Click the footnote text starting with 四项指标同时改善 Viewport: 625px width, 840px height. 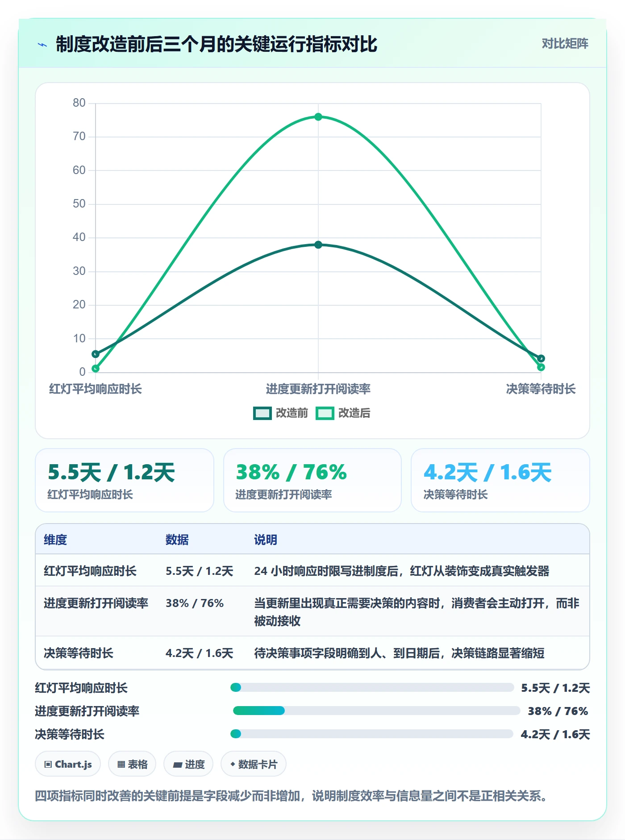click(292, 796)
